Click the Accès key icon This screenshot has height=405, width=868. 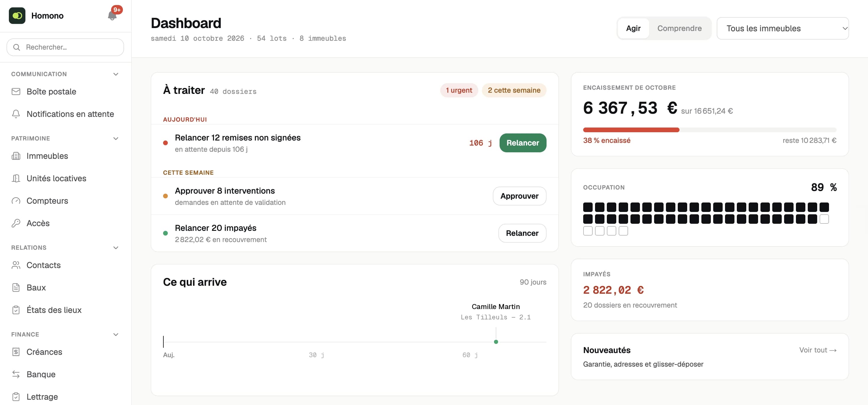tap(16, 223)
